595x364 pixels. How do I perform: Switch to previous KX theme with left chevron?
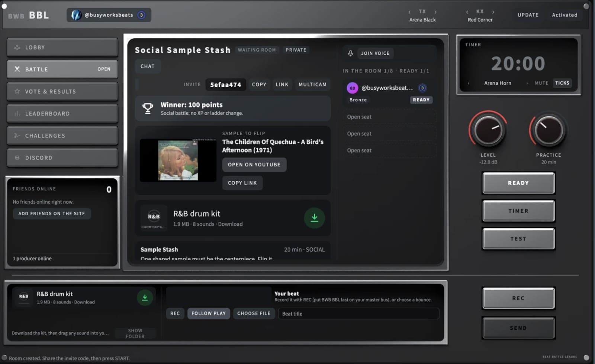pyautogui.click(x=467, y=12)
